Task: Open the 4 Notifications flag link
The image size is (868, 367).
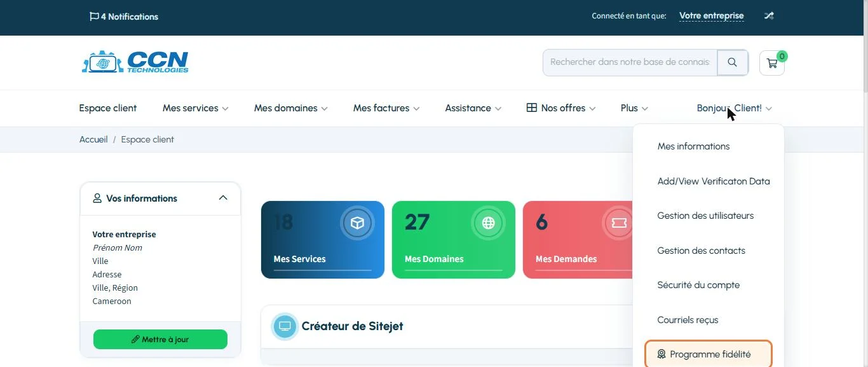Action: click(x=124, y=17)
